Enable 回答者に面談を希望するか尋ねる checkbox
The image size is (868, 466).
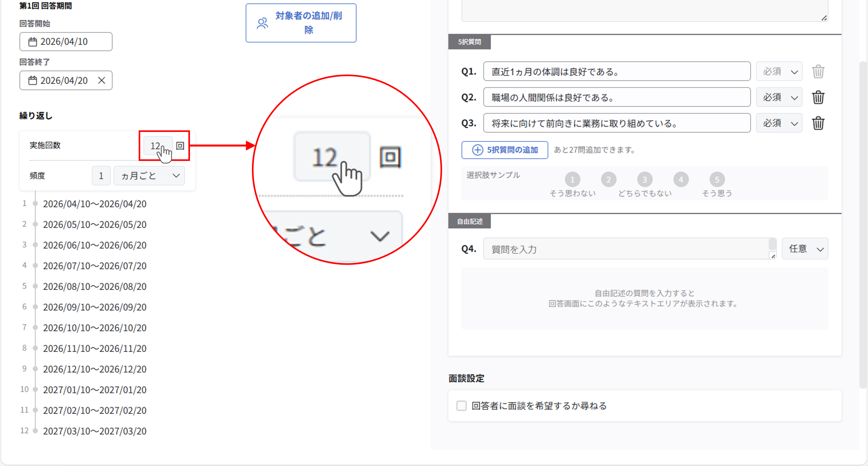[x=461, y=406]
